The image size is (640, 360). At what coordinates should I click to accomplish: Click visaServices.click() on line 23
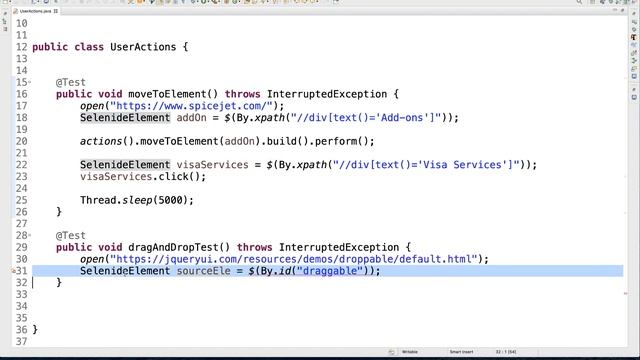coord(143,177)
